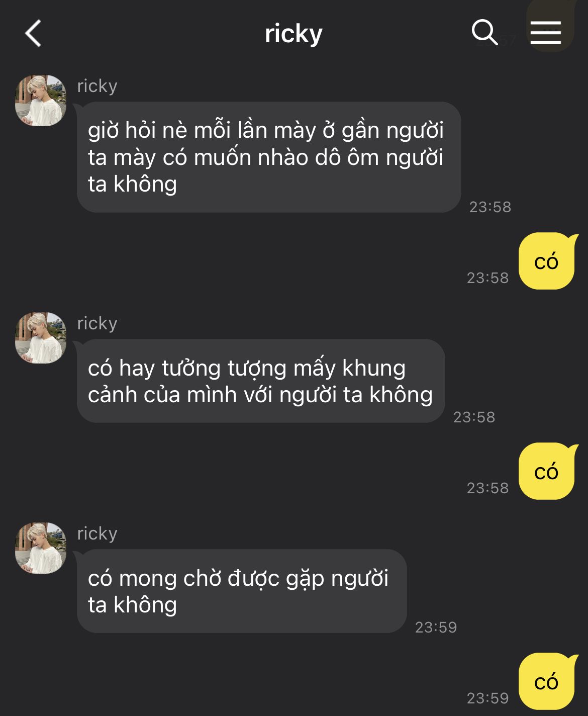Open the hamburger menu icon

pyautogui.click(x=546, y=33)
